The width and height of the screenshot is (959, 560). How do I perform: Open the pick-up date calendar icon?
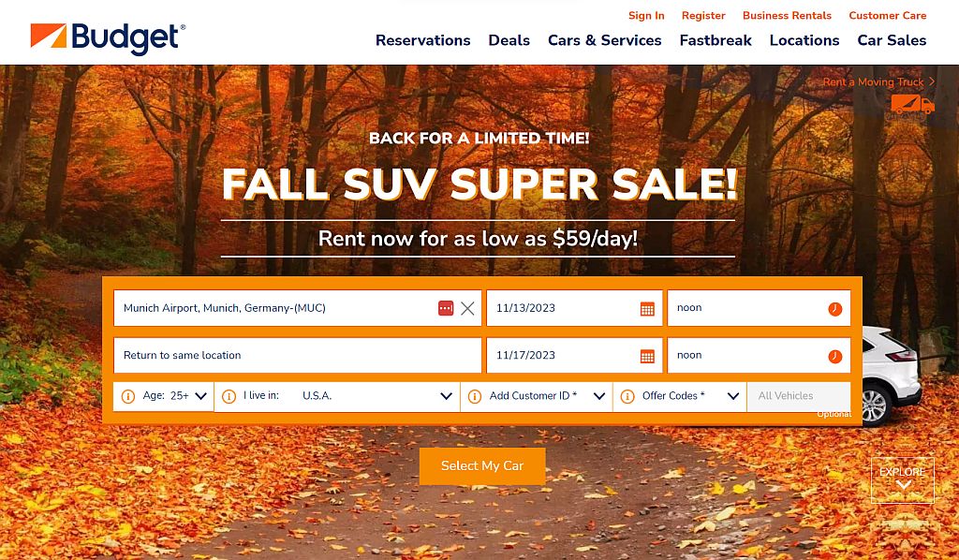click(x=647, y=309)
